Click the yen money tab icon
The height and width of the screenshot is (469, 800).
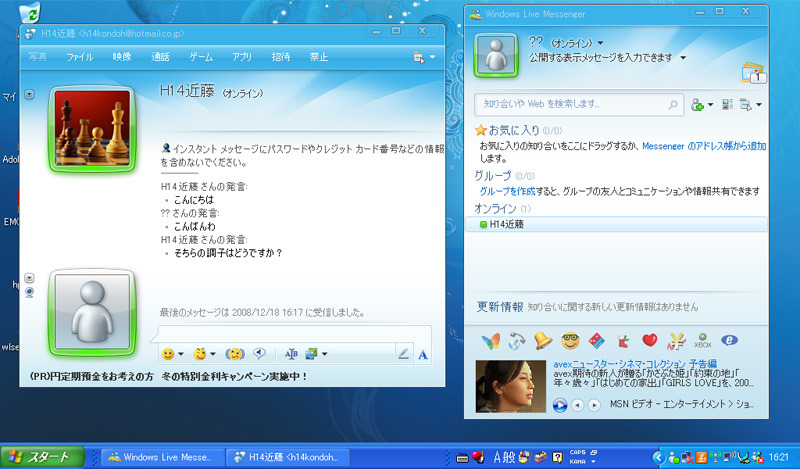click(x=676, y=341)
